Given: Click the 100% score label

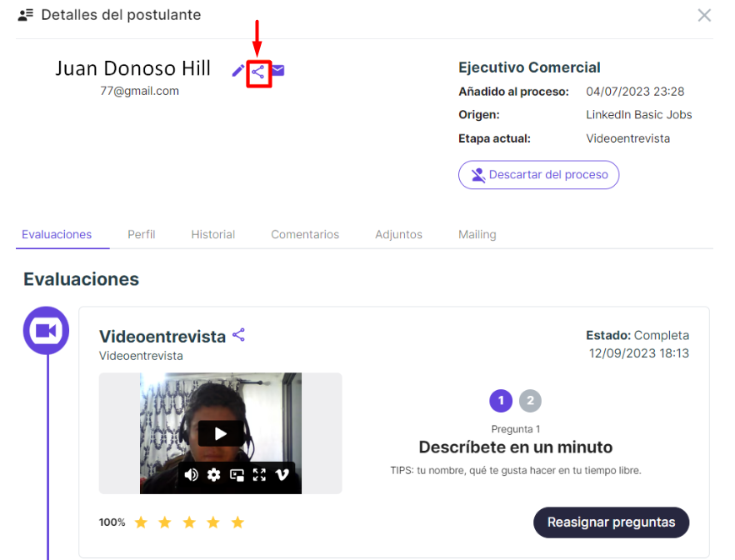Looking at the screenshot, I should [x=112, y=522].
